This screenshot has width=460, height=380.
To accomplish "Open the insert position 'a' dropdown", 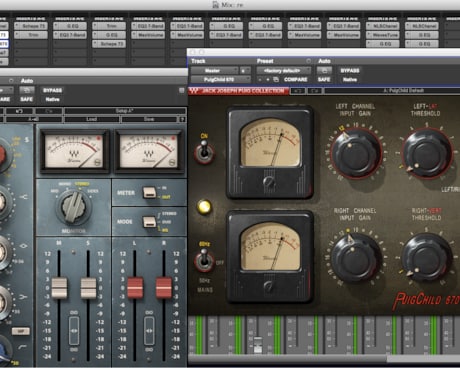I will (245, 70).
